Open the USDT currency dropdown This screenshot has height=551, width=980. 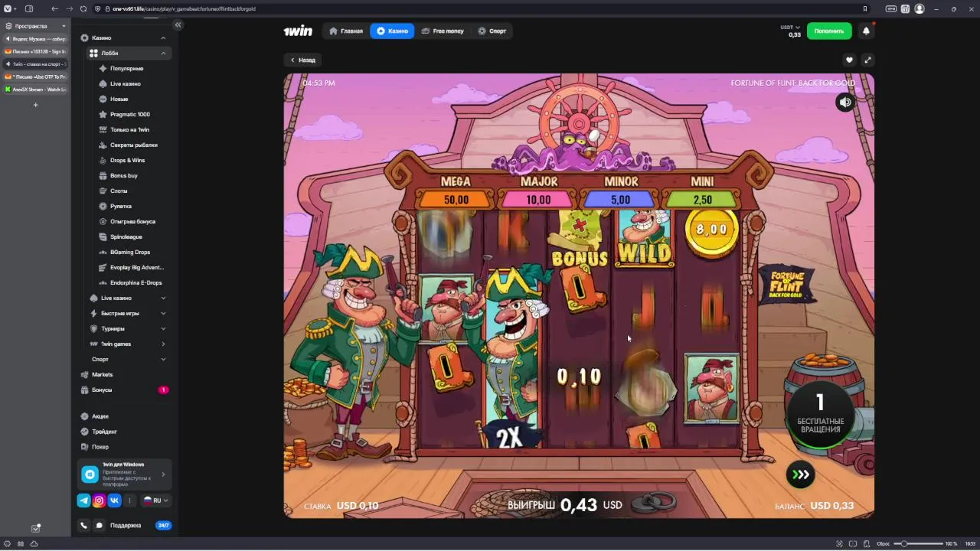click(x=790, y=28)
